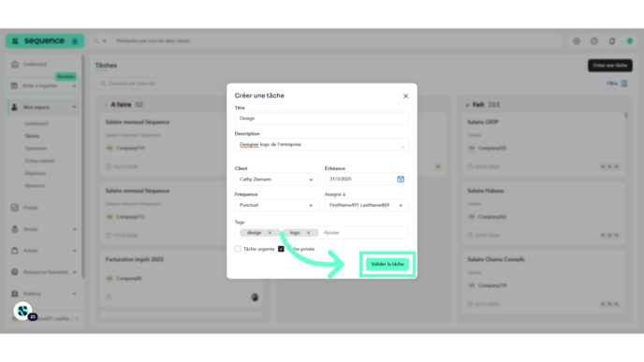Click the Filtre filter icon
644x362 pixels.
(x=623, y=83)
